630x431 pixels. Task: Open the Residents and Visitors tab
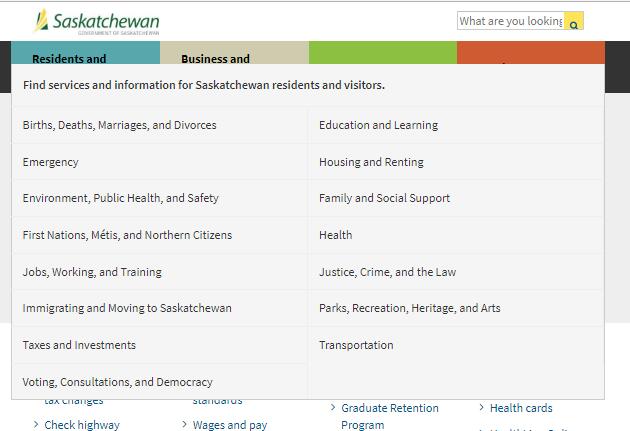pyautogui.click(x=86, y=53)
